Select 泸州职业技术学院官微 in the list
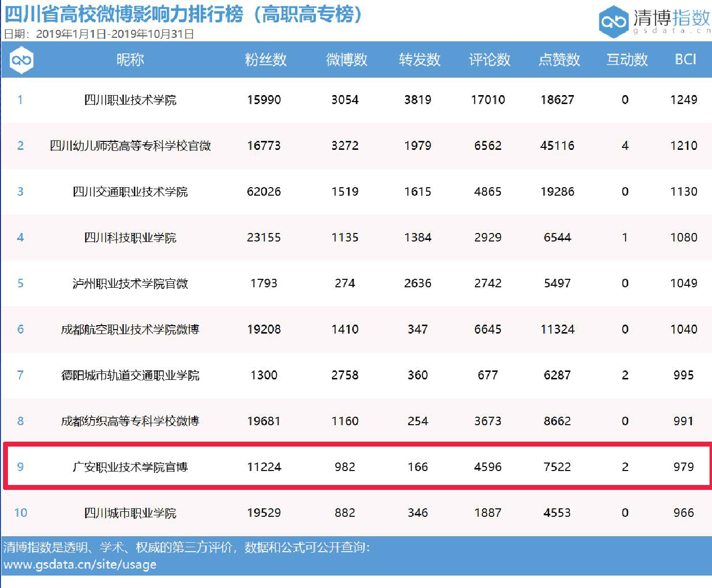Image resolution: width=712 pixels, height=588 pixels. pos(130,283)
